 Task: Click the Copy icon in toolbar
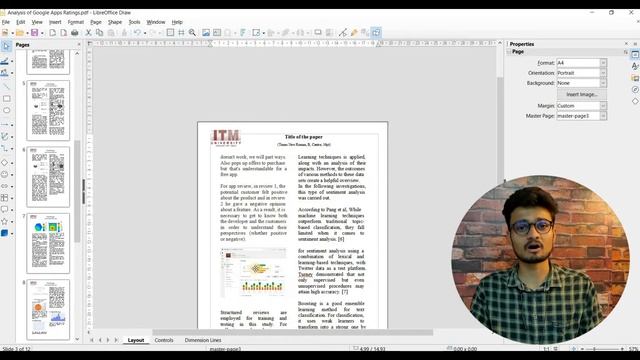[99, 33]
